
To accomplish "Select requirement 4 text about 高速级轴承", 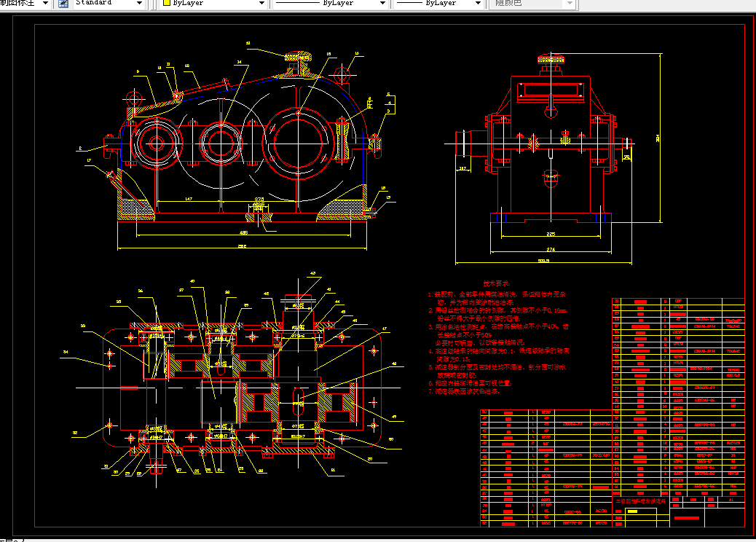I will 499,355.
